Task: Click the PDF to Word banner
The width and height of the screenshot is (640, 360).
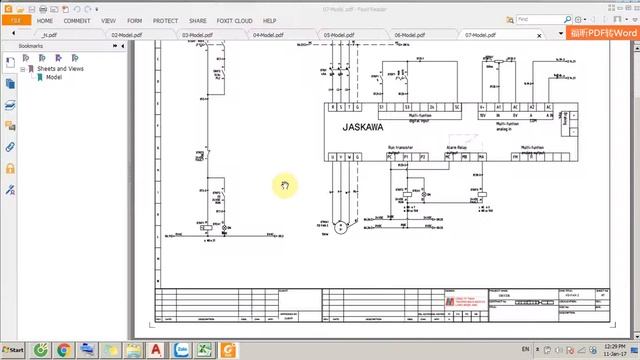Action: [x=603, y=33]
